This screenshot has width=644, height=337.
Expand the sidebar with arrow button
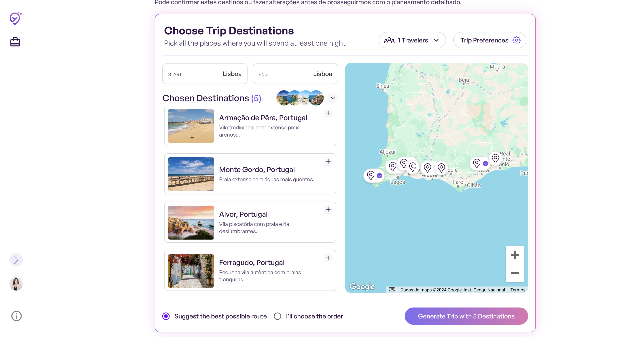coord(16,260)
